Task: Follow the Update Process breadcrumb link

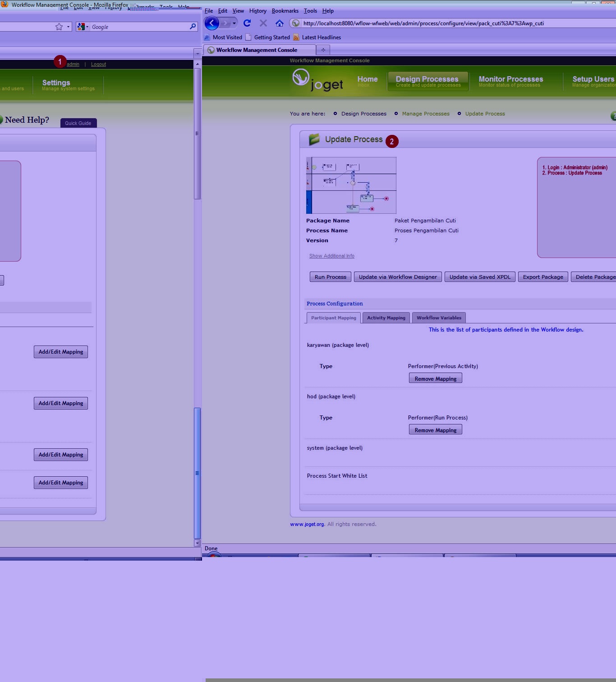Action: click(485, 114)
